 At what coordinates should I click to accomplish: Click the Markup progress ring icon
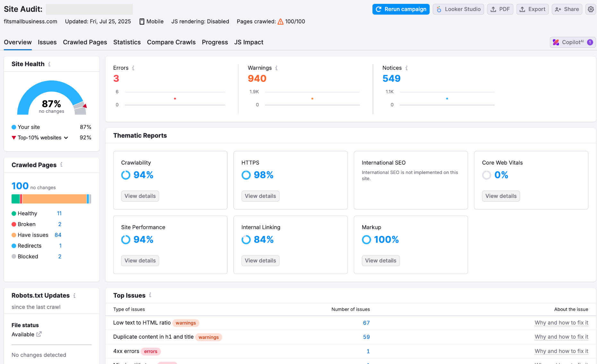coord(366,240)
